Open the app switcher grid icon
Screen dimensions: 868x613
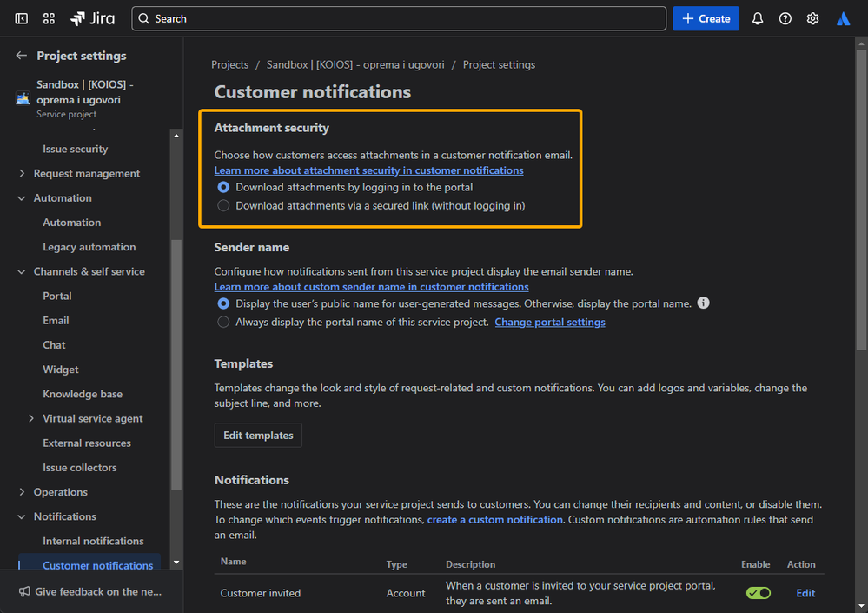[49, 18]
